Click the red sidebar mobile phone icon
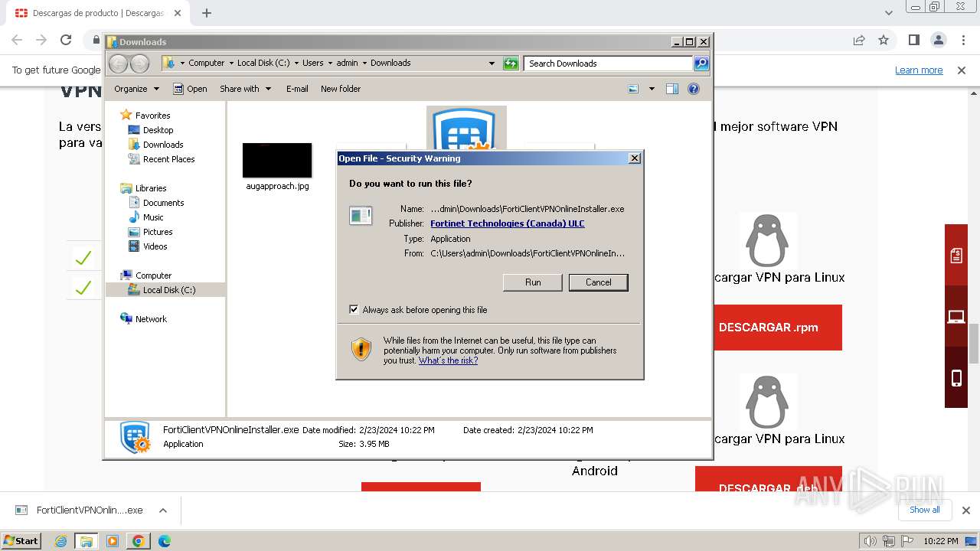Image resolution: width=980 pixels, height=551 pixels. pyautogui.click(x=956, y=377)
